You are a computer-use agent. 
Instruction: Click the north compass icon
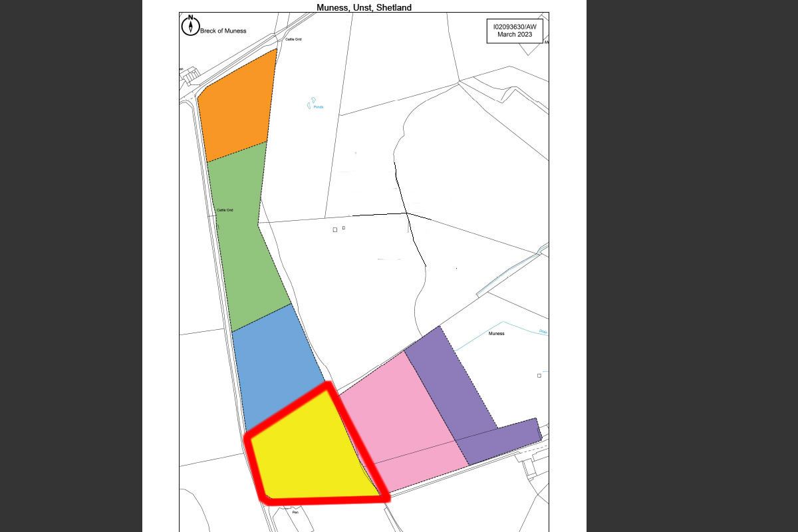click(190, 26)
